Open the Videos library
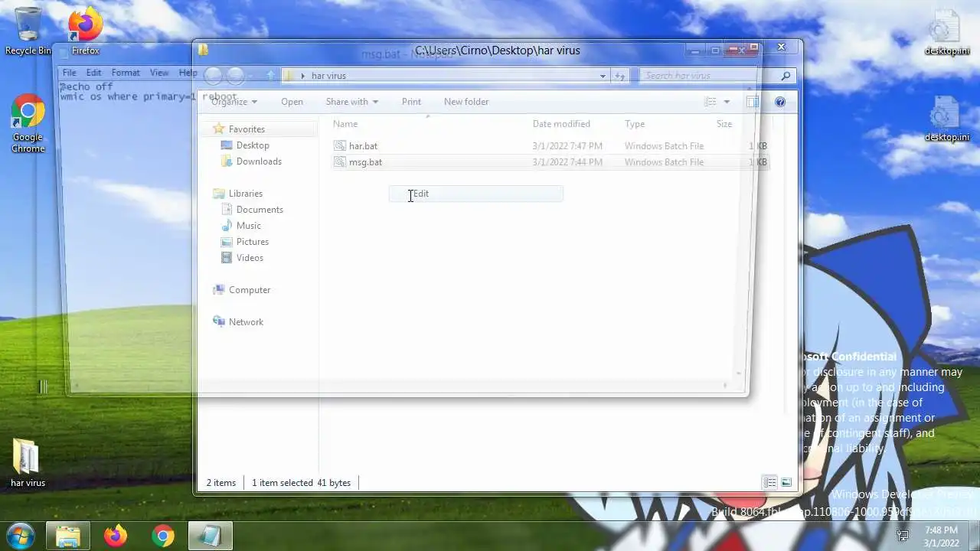Viewport: 980px width, 551px height. pyautogui.click(x=250, y=258)
